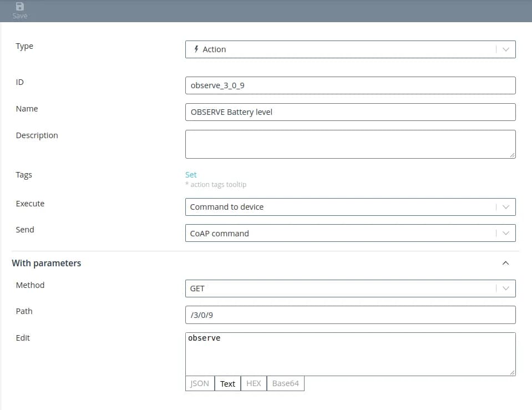Click the Save floppy disk icon
Screen dimensions: 532x410
click(19, 6)
